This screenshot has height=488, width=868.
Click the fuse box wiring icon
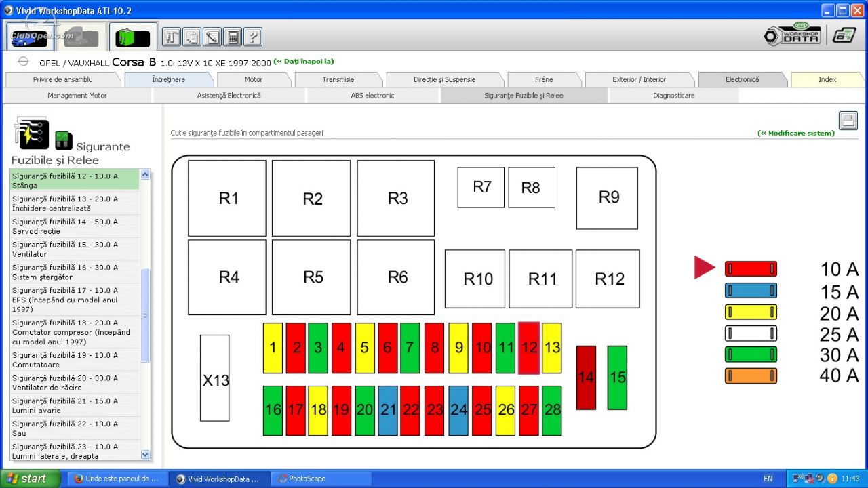tap(31, 133)
